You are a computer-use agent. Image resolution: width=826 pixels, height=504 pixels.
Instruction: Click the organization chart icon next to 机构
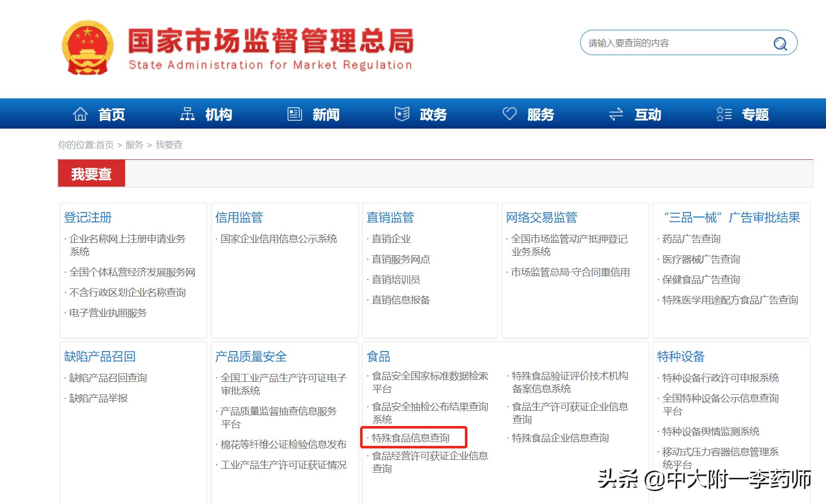pos(187,114)
